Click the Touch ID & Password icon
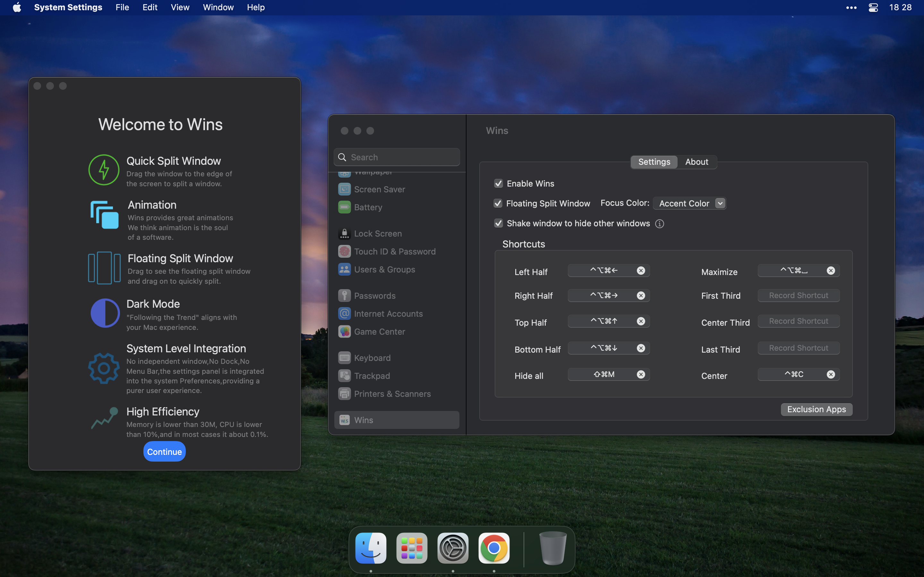This screenshot has height=577, width=924. 344,252
